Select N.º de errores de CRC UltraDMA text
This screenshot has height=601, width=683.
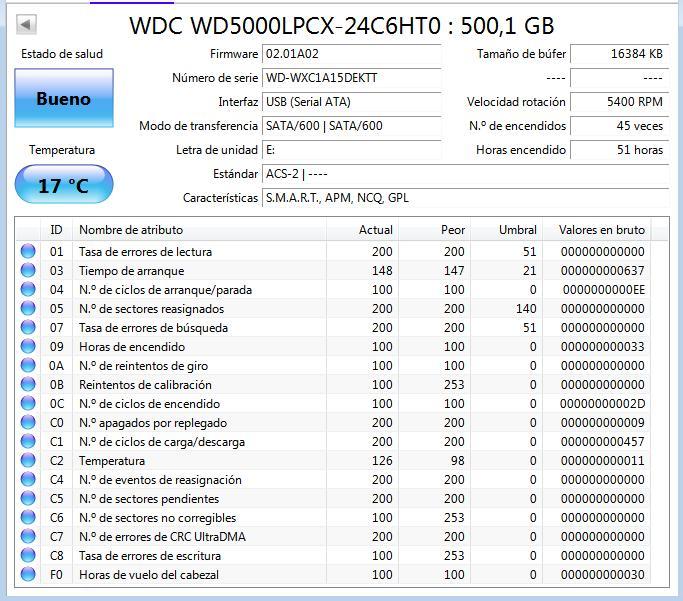pyautogui.click(x=162, y=537)
